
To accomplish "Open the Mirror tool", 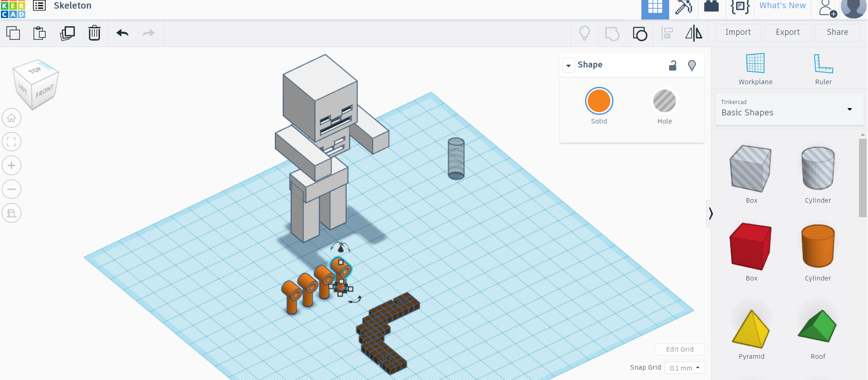I will click(693, 33).
